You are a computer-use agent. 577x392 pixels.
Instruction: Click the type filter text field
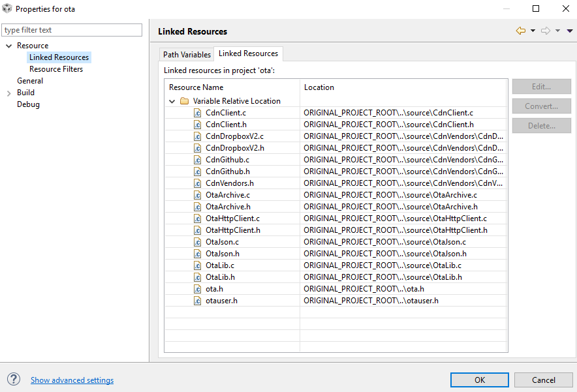coord(72,30)
